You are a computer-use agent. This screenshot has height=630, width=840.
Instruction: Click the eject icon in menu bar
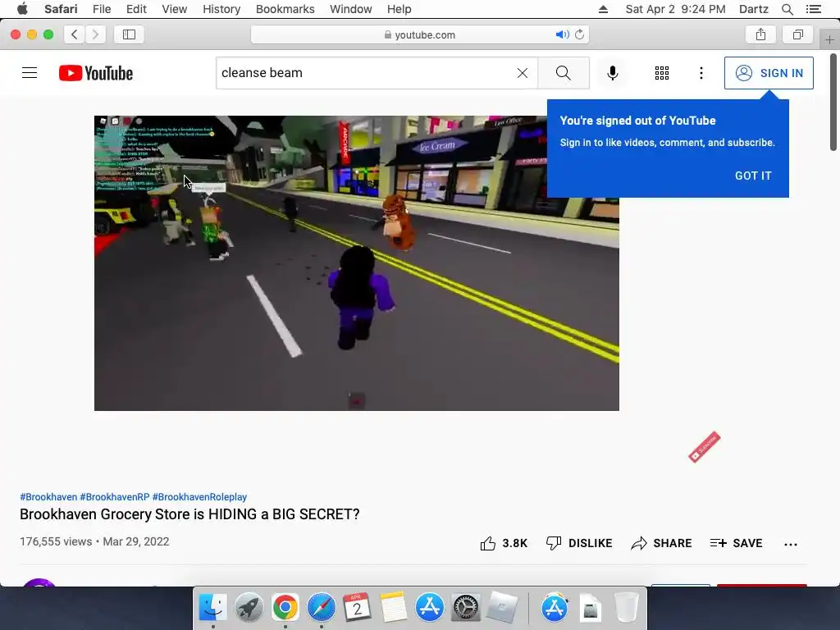pyautogui.click(x=603, y=9)
